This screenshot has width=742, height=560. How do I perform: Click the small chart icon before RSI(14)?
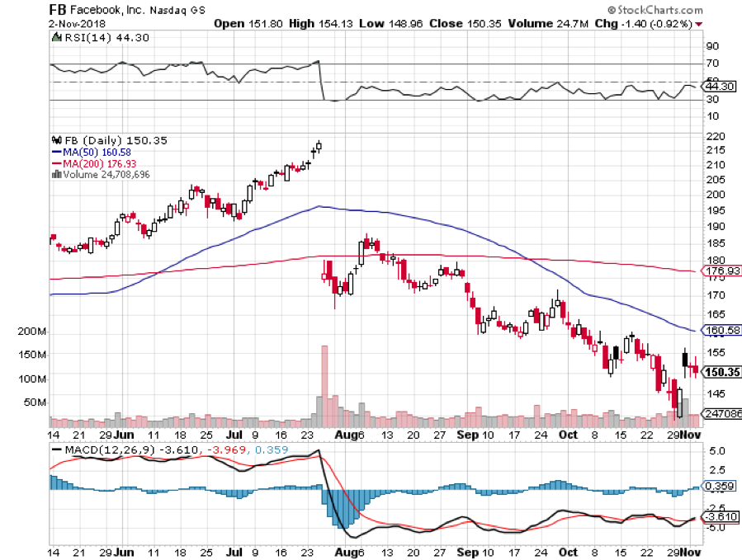(56, 37)
